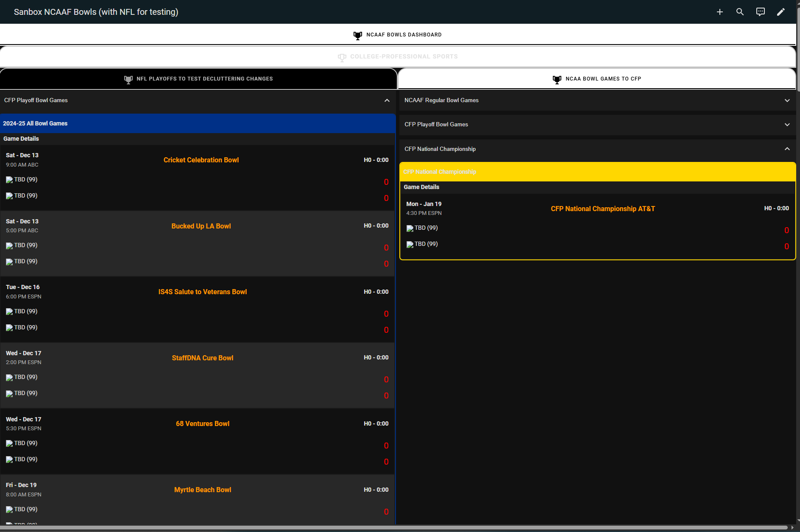Click first TBD team logo under 68 Ventures Bowl

pos(9,443)
